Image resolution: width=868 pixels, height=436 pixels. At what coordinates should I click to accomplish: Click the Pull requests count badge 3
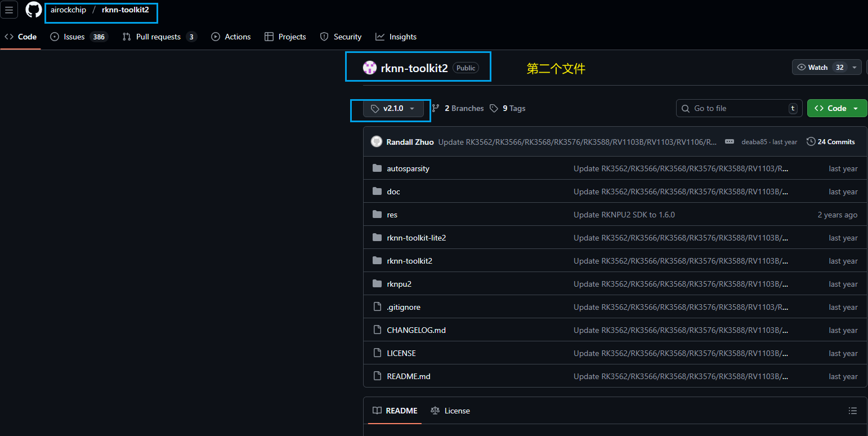(x=191, y=37)
